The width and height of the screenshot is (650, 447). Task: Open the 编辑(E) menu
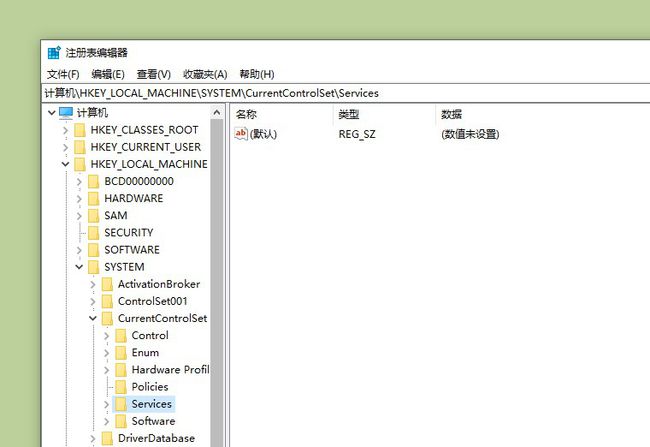[108, 74]
